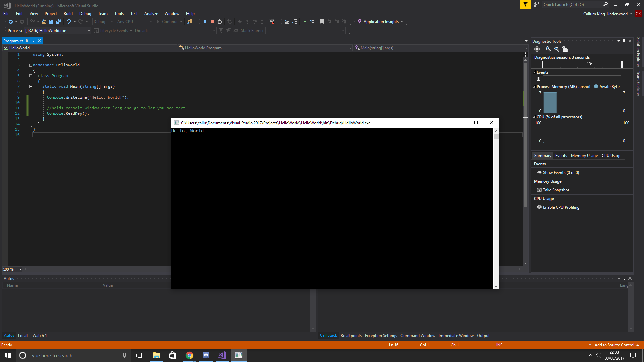The height and width of the screenshot is (362, 644).
Task: Open the HelloWorld.Program type dropdown
Action: tap(265, 48)
